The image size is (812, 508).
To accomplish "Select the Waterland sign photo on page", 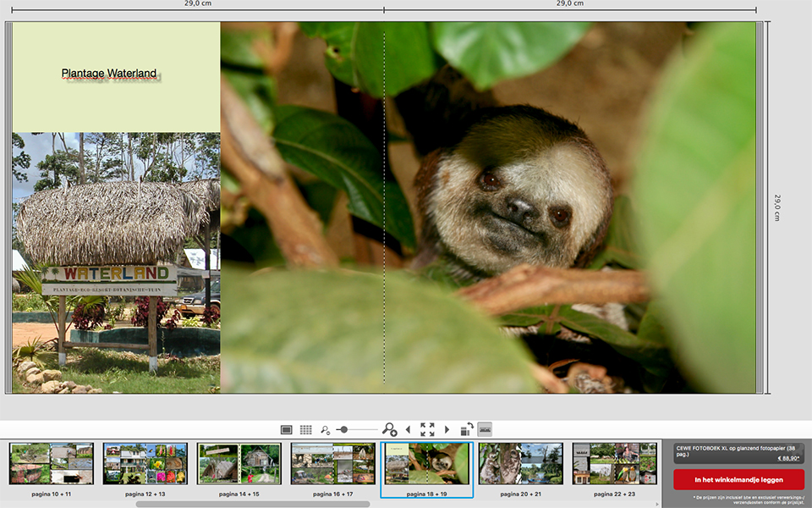I will coord(116,262).
